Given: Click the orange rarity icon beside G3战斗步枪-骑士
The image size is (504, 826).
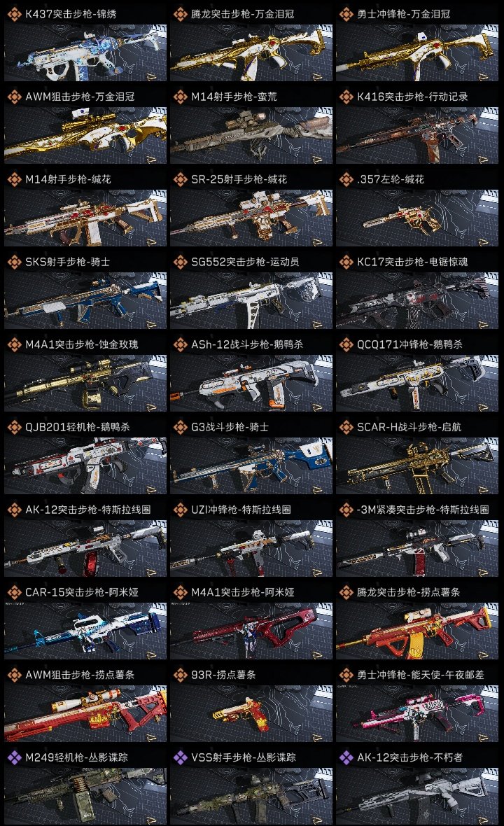Looking at the screenshot, I should click(x=180, y=427).
